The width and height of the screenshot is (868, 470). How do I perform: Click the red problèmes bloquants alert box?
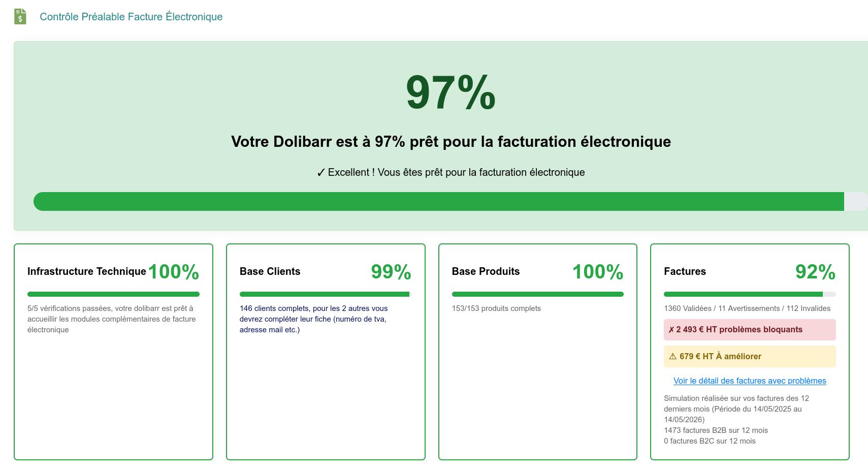click(750, 330)
